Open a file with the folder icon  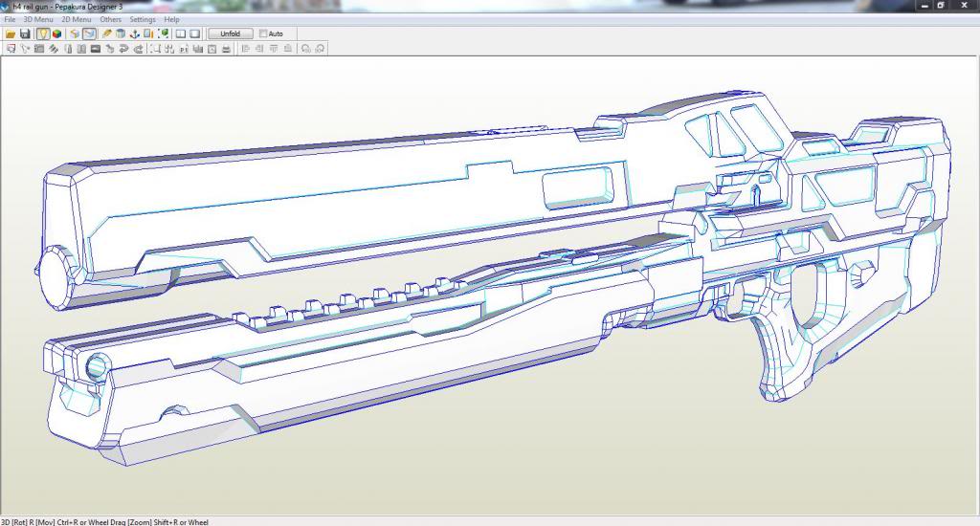click(11, 33)
